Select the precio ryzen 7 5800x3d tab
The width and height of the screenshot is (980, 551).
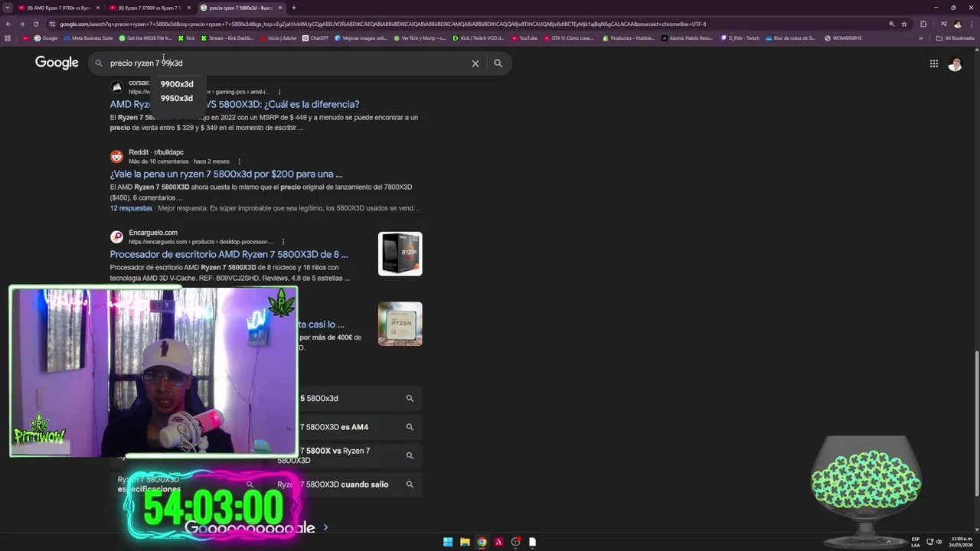click(x=240, y=8)
